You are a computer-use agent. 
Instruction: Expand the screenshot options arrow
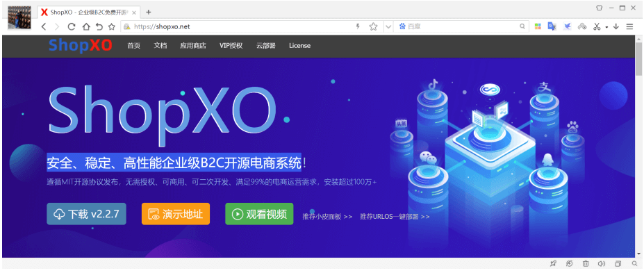click(606, 27)
